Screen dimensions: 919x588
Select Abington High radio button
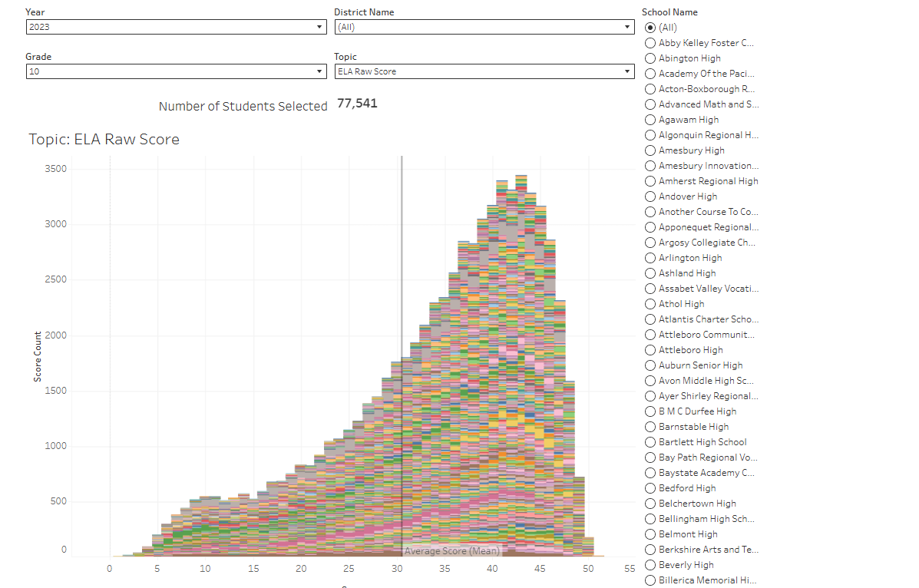pos(650,58)
